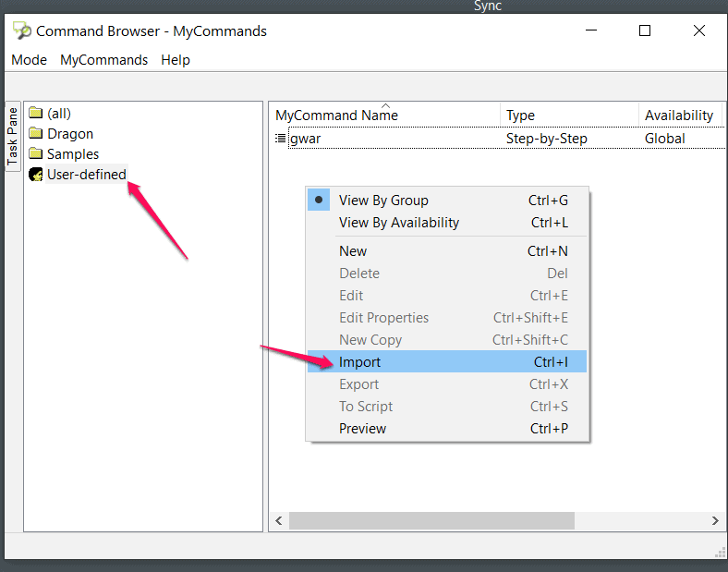This screenshot has height=572, width=728.
Task: Click the Samples folder icon
Action: click(x=36, y=153)
